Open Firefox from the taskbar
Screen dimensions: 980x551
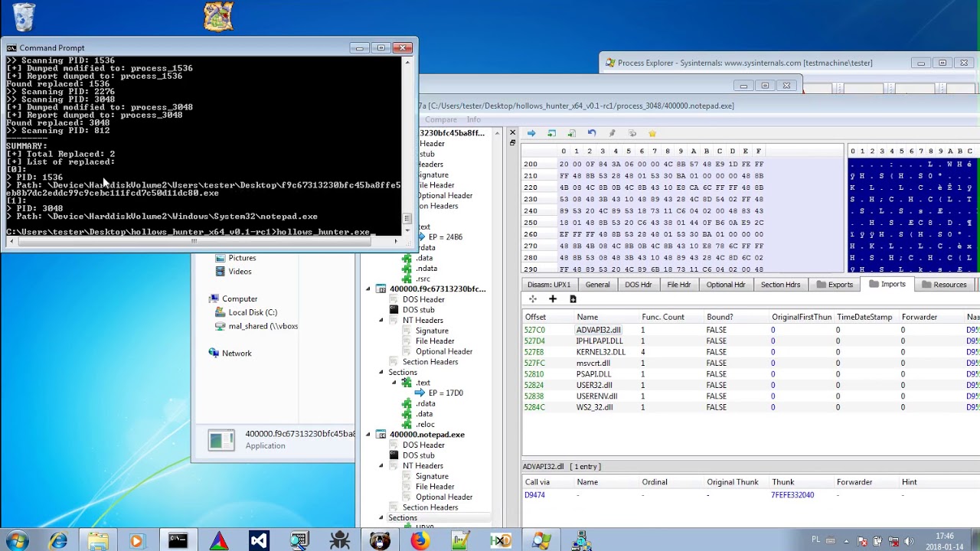pyautogui.click(x=420, y=540)
